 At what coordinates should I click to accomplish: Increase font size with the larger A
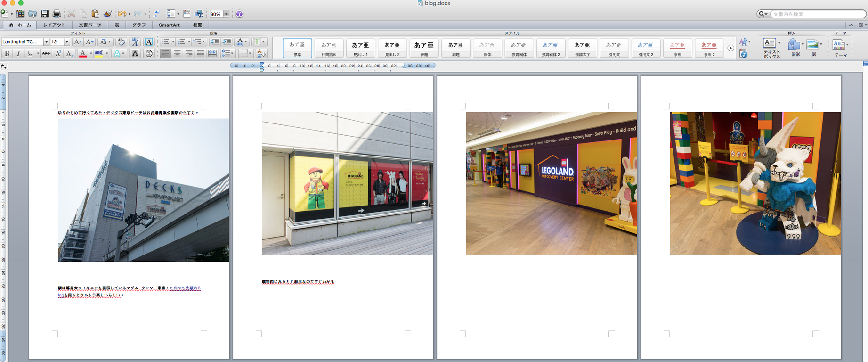point(78,42)
